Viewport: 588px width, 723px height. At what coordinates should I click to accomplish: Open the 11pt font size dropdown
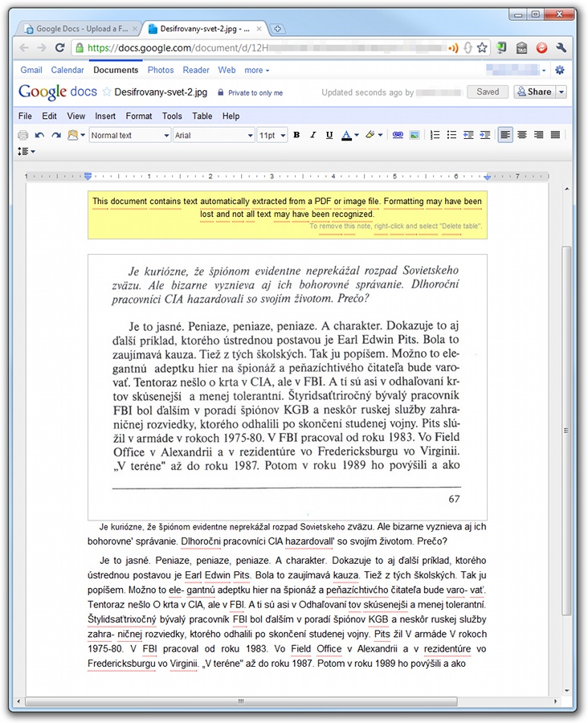[x=272, y=136]
